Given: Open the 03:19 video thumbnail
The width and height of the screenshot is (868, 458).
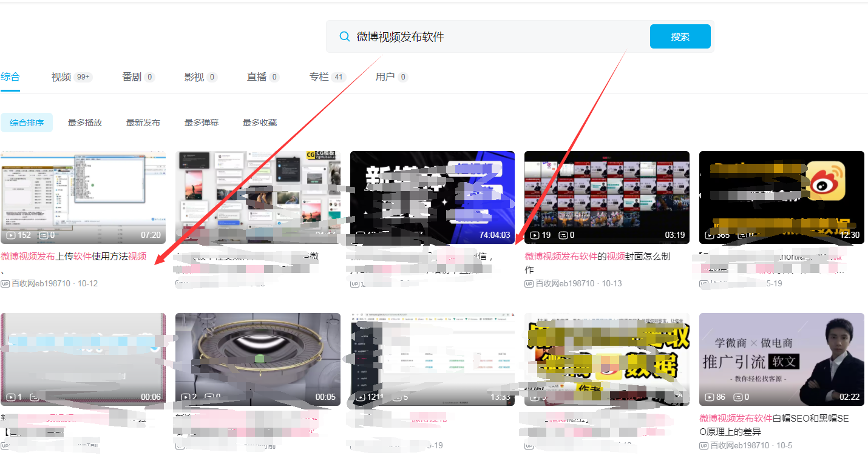Looking at the screenshot, I should (x=607, y=197).
